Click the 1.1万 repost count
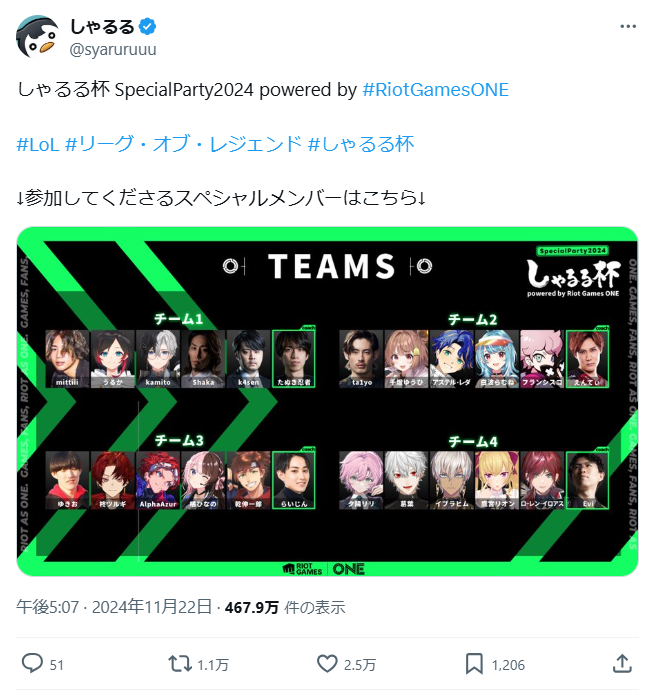 (213, 665)
